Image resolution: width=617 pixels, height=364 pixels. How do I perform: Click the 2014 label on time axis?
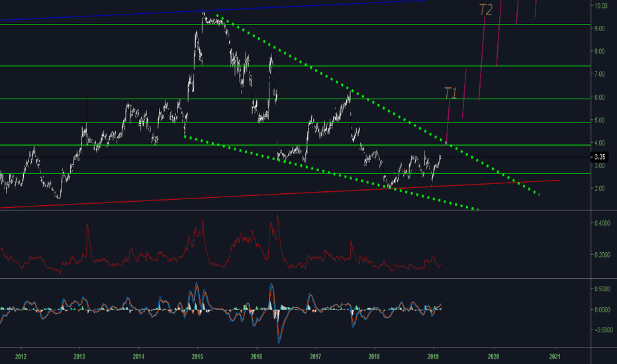click(x=138, y=357)
